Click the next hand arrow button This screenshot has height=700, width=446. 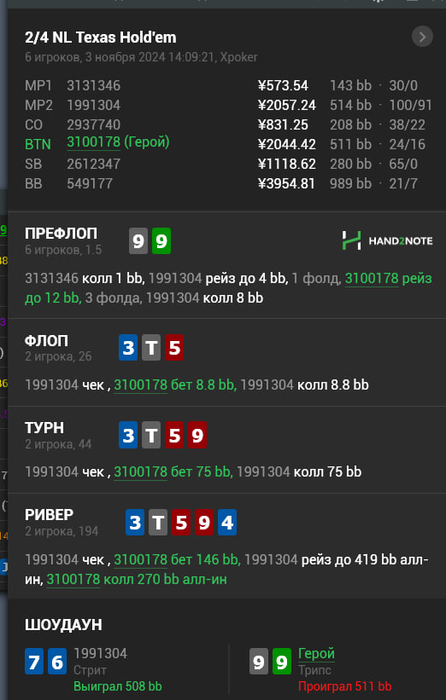(422, 37)
